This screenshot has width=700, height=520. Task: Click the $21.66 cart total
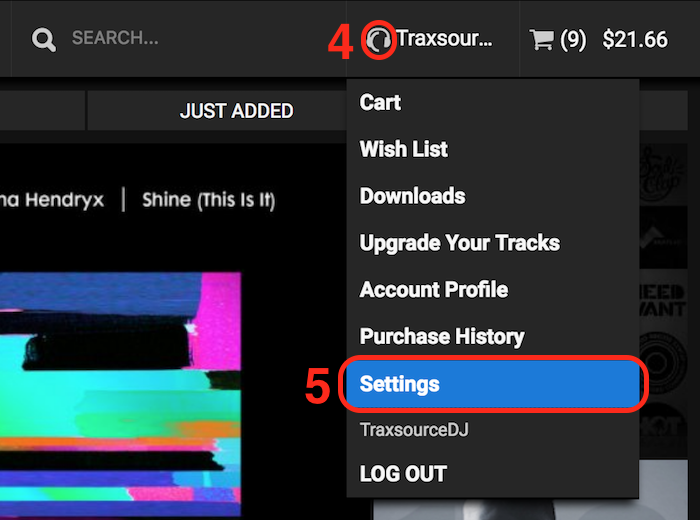click(635, 40)
